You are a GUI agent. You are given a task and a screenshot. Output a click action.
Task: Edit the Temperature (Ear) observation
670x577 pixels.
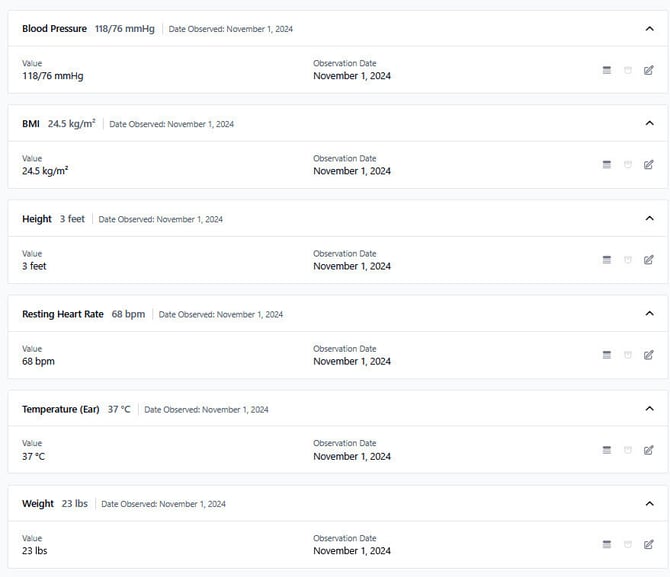click(649, 450)
